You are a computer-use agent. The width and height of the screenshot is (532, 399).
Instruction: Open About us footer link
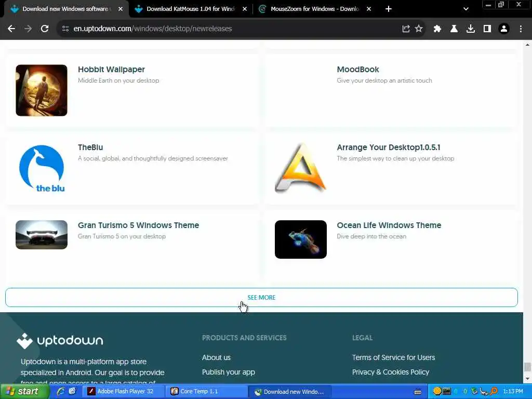point(216,357)
